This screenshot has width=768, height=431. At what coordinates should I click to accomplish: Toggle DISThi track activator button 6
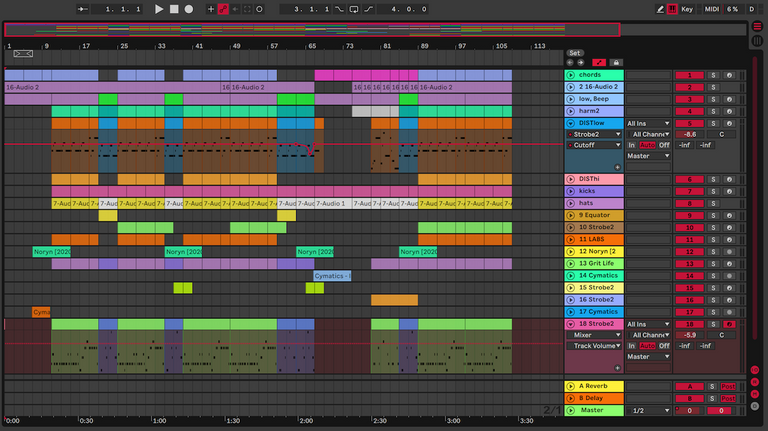(x=689, y=179)
